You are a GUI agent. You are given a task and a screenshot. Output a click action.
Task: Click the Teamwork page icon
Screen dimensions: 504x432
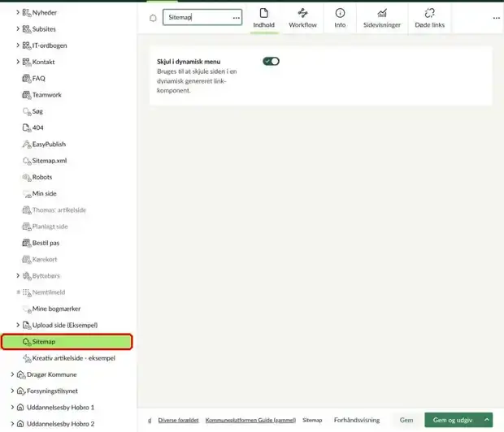(x=27, y=95)
